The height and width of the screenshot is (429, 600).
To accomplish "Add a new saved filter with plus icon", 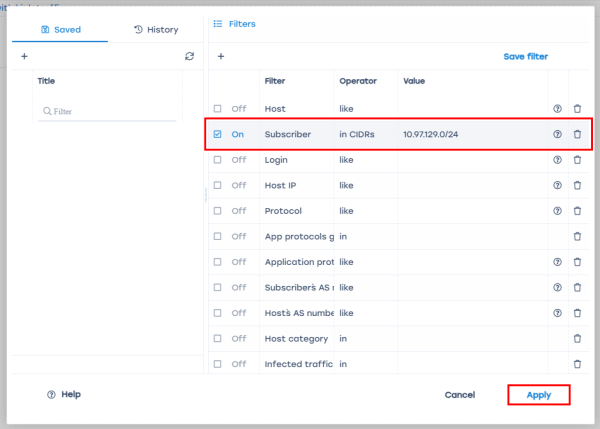I will (x=24, y=57).
